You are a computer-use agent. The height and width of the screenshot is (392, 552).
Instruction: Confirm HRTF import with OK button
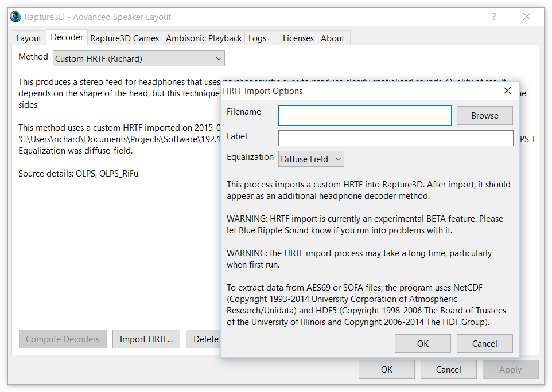click(423, 343)
